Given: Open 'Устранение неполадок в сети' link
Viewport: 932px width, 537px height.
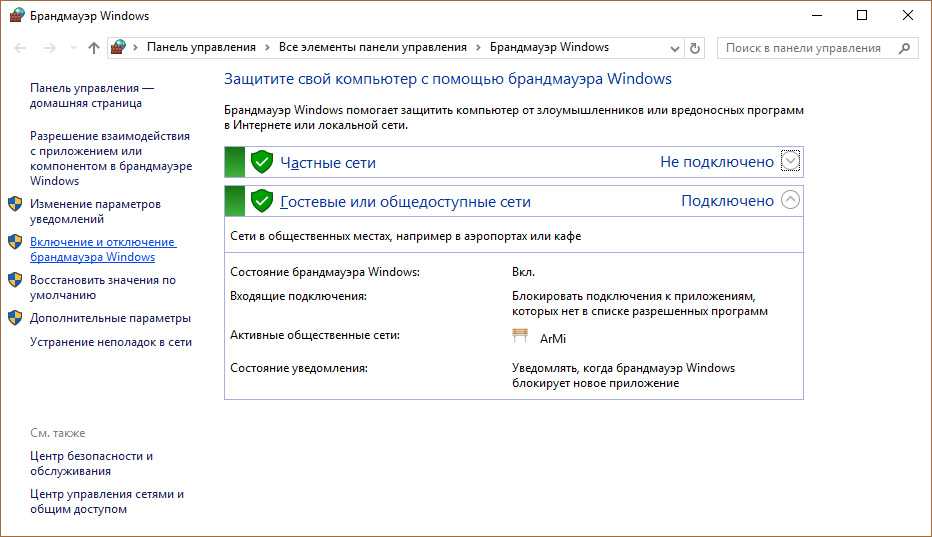Looking at the screenshot, I should point(111,342).
